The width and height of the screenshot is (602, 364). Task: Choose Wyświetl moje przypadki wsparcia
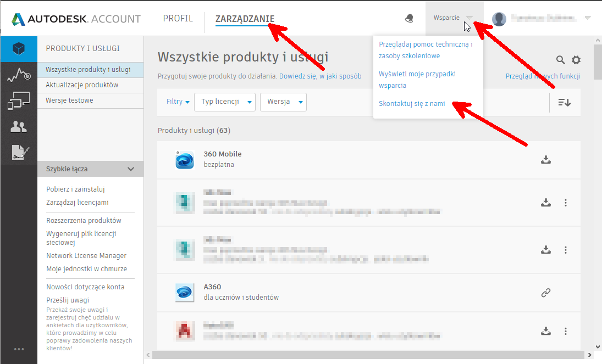pos(417,80)
